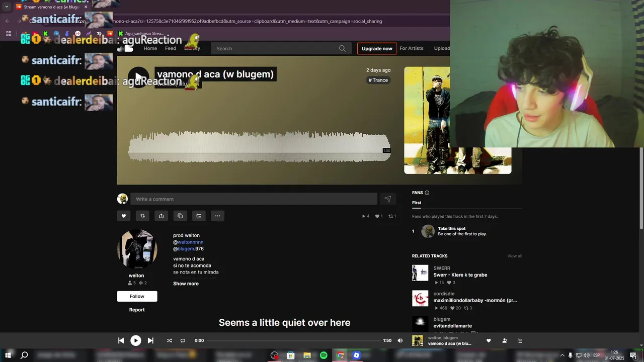Show hidden system tray icons

pyautogui.click(x=562, y=355)
